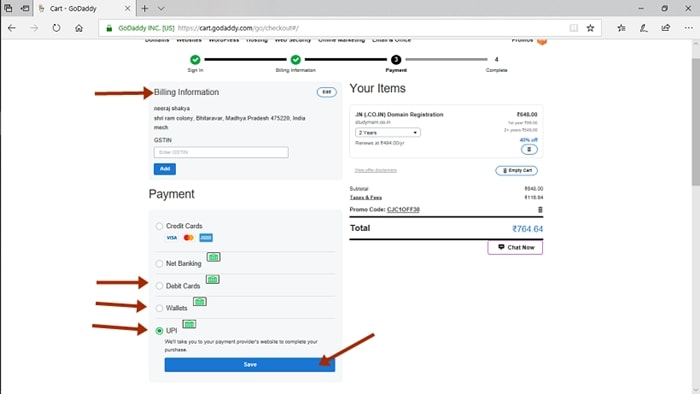Add page to favorites with star icon
Screen dimensions: 700x394
(x=590, y=28)
